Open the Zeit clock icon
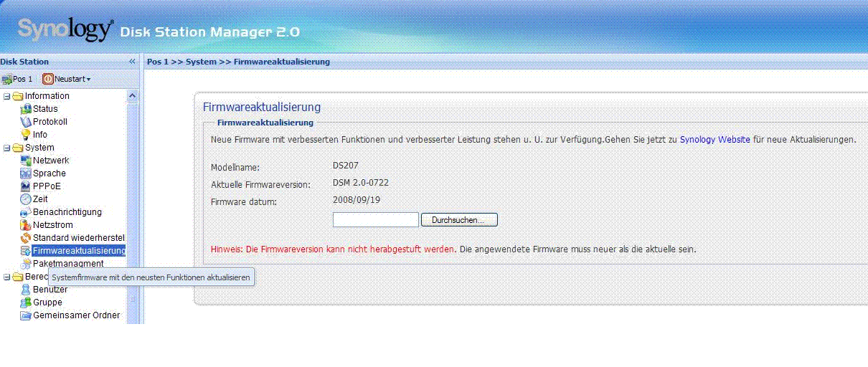This screenshot has width=868, height=367. (x=26, y=199)
